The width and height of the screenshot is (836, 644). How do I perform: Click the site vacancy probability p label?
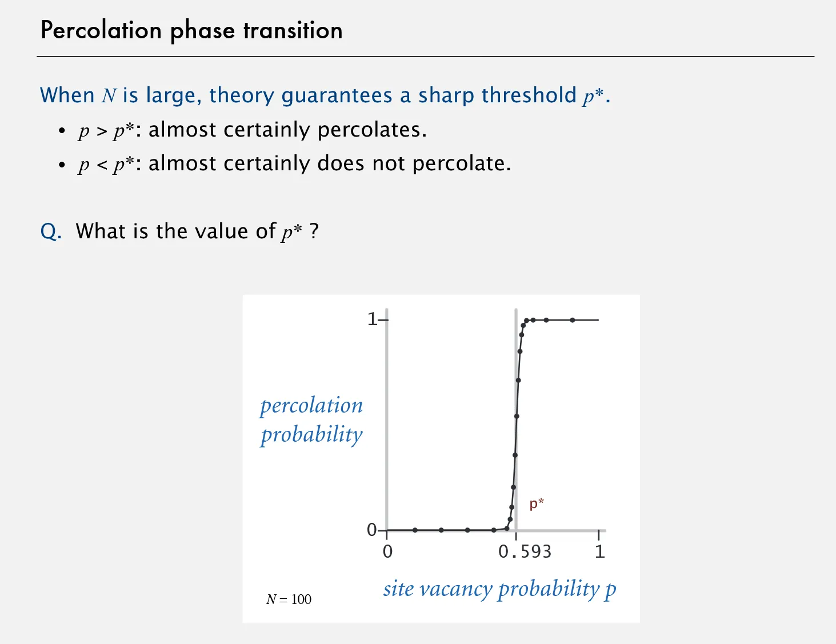point(500,589)
